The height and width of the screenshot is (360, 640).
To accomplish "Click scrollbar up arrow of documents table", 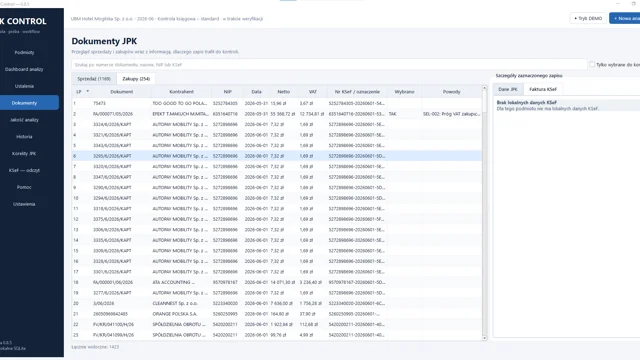I will (x=484, y=88).
